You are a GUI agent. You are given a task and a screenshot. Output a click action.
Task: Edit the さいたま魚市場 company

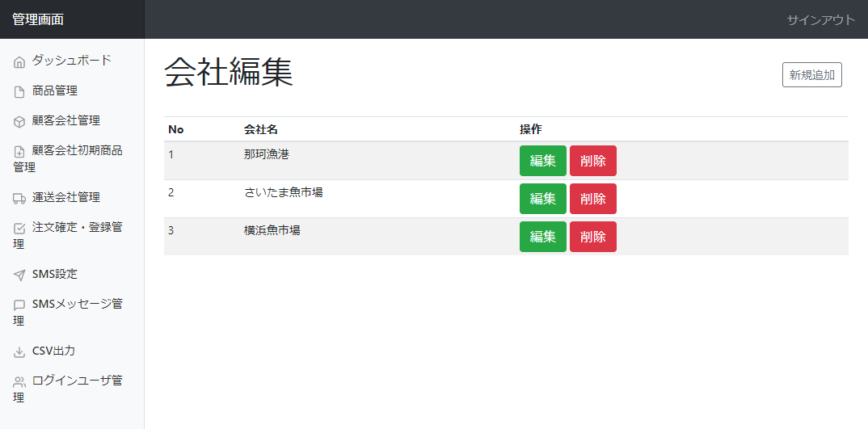point(542,199)
